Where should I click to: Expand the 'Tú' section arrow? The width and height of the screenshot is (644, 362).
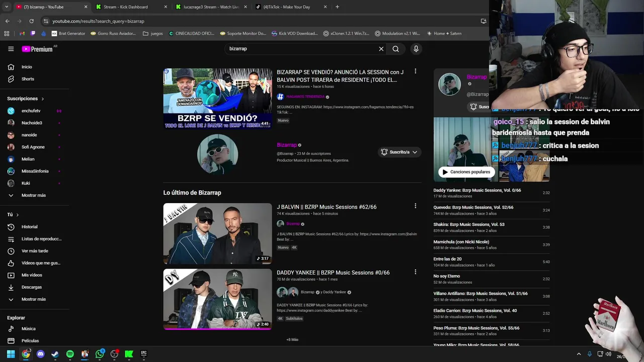tap(18, 215)
